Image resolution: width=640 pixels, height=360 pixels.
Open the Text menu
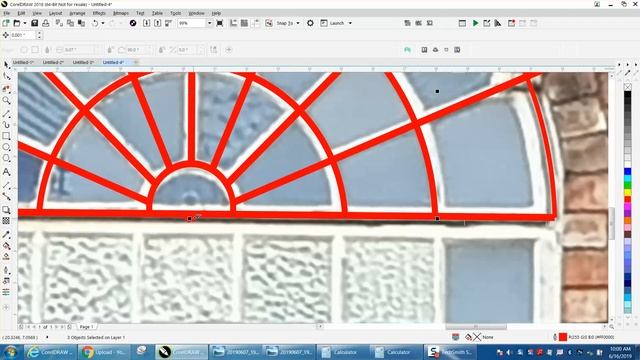pos(140,13)
